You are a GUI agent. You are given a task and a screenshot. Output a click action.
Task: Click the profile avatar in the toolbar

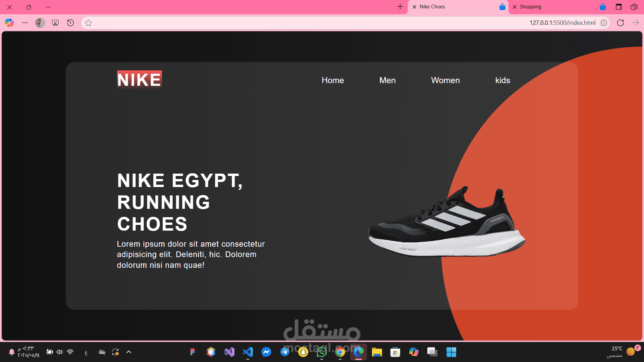pyautogui.click(x=40, y=23)
